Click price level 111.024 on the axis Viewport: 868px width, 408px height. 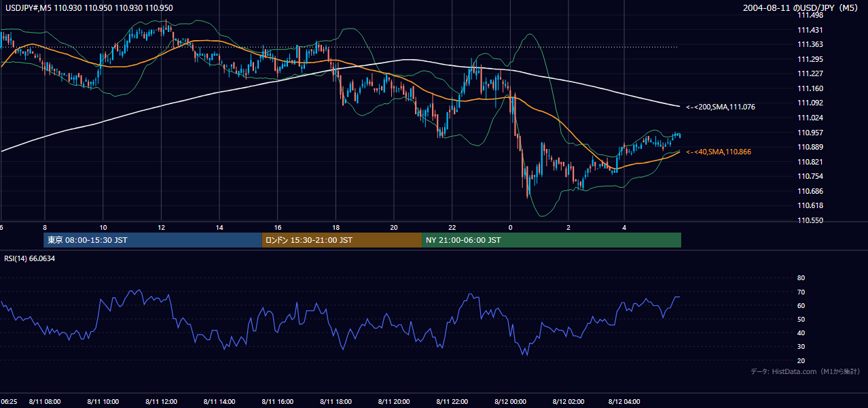tap(810, 118)
